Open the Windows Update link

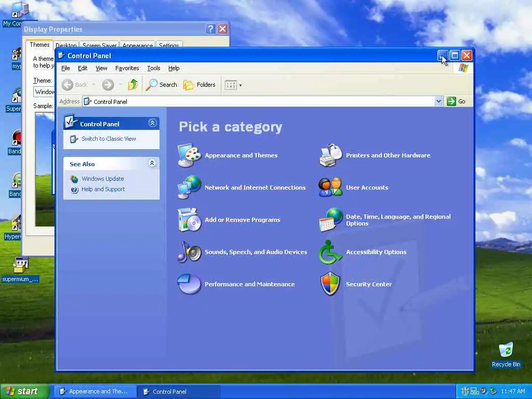click(102, 179)
